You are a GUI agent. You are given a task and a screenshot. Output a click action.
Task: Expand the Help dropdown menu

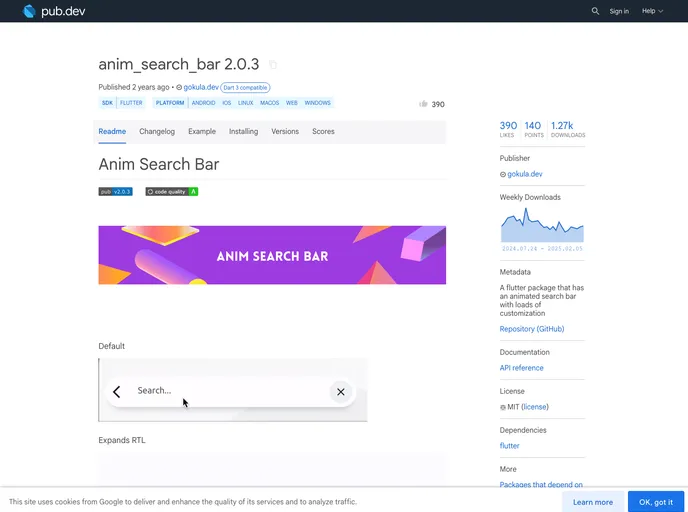pos(652,11)
